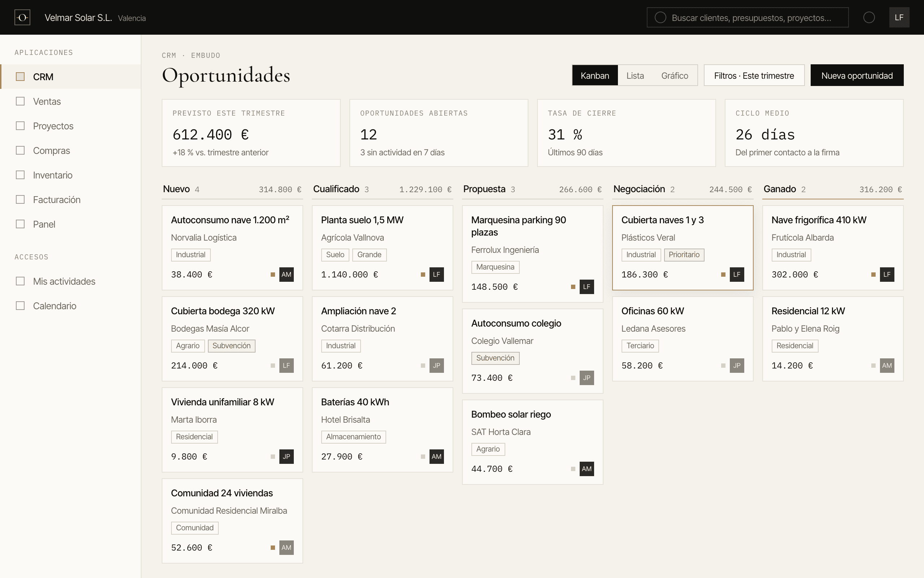Screen dimensions: 924x578
Task: Click the LF avatar on Cubierta bodega card
Action: coord(286,366)
